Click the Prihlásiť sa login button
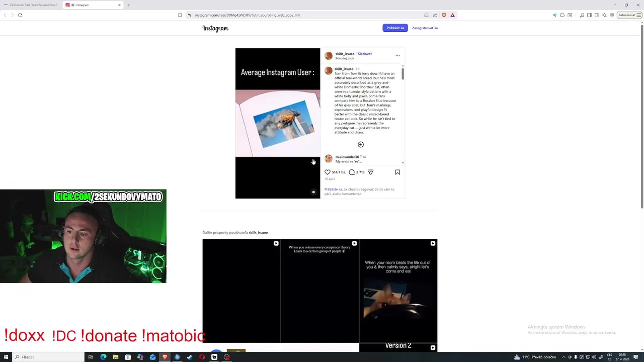The width and height of the screenshot is (644, 362). [395, 28]
